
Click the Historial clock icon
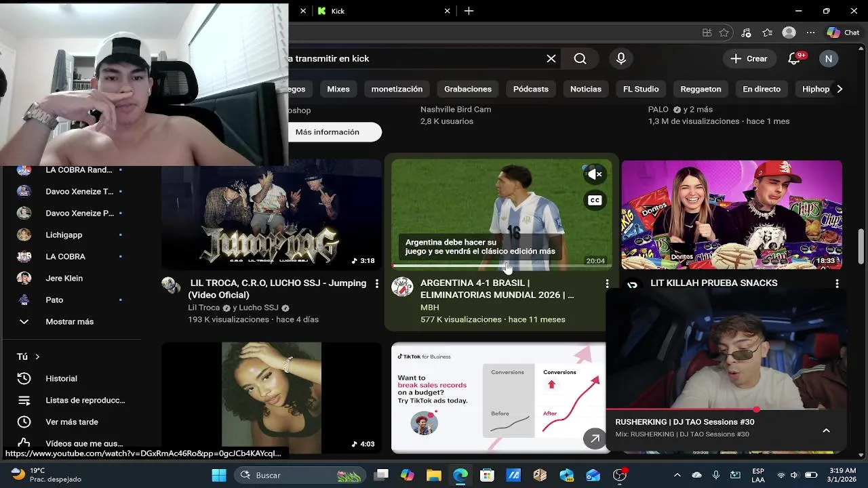click(x=24, y=378)
